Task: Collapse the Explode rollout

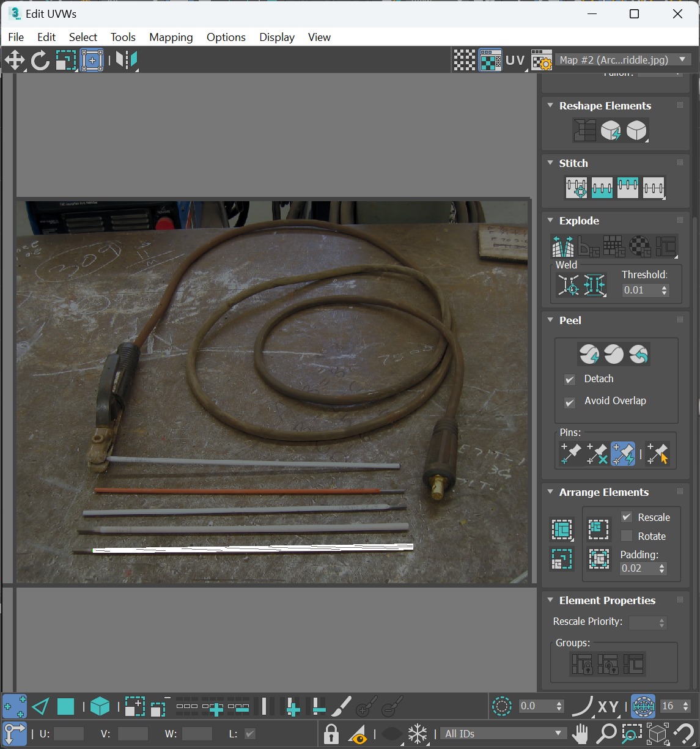Action: click(550, 221)
